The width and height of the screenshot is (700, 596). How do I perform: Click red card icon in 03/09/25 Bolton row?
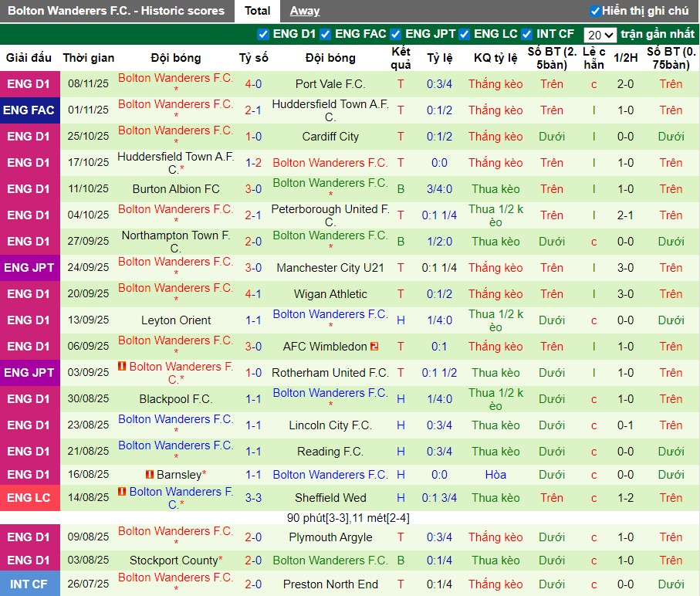pyautogui.click(x=122, y=366)
